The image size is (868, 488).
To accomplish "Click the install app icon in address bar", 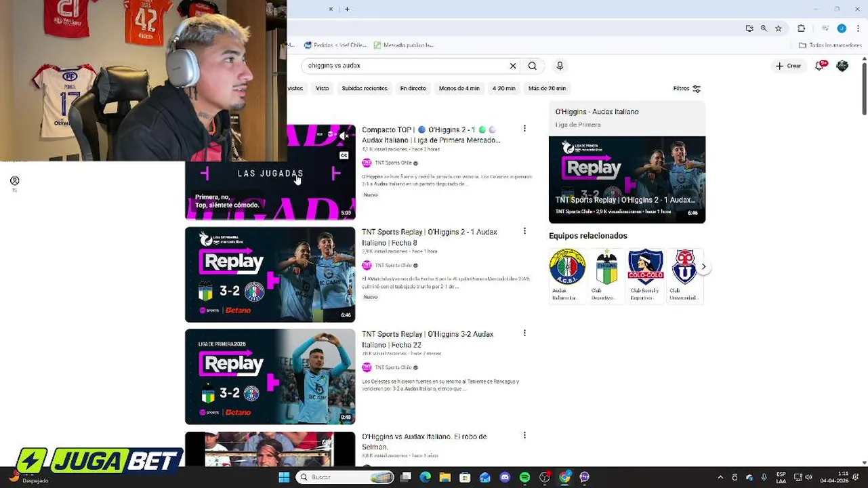I will 749,28.
